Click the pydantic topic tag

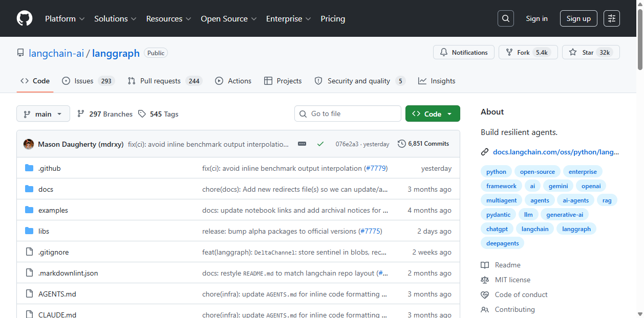(498, 215)
